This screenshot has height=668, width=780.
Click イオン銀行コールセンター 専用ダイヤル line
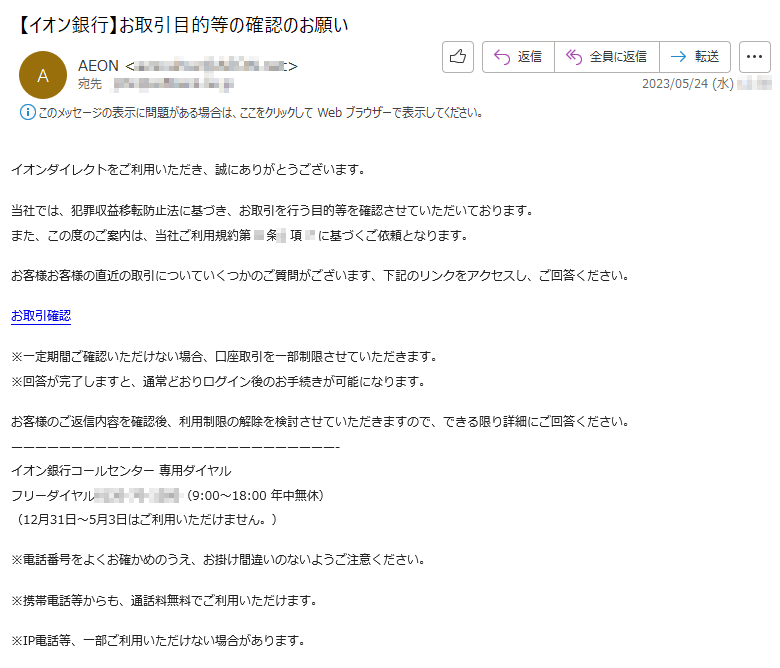[x=121, y=471]
